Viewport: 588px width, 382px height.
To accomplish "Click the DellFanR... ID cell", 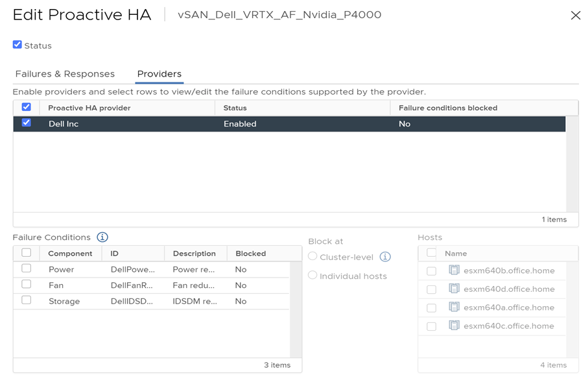I will (x=132, y=285).
